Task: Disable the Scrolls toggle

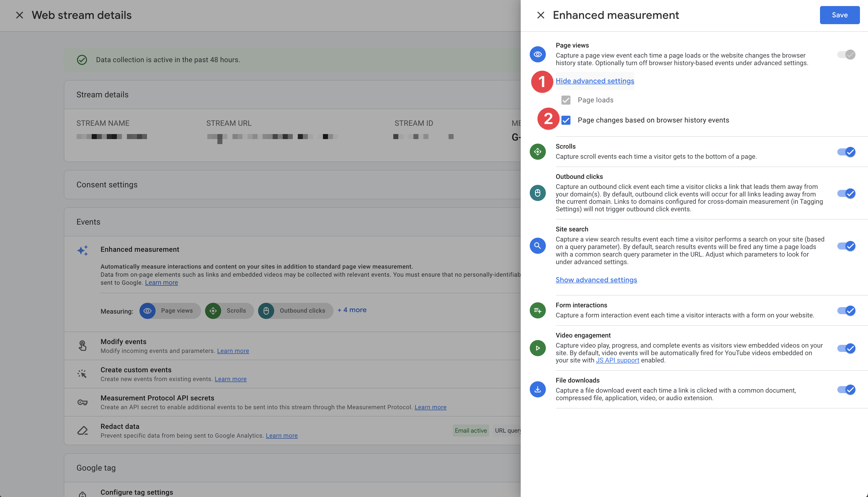Action: pyautogui.click(x=846, y=152)
